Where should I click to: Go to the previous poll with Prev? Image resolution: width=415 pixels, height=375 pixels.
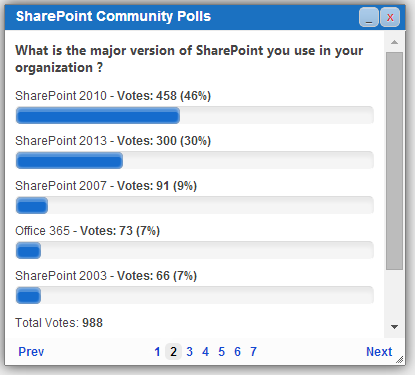[x=31, y=352]
